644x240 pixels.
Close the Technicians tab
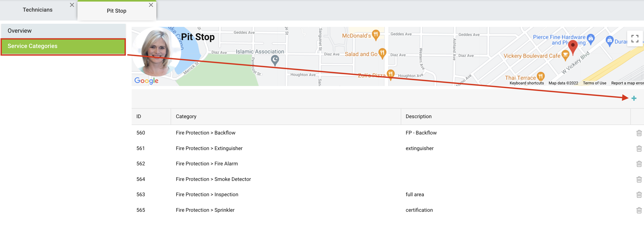pos(72,5)
